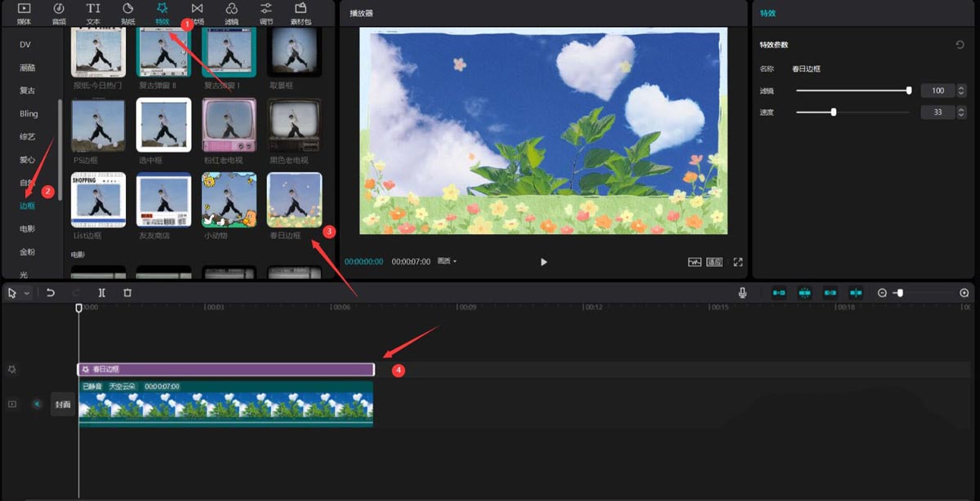Click the delete trash icon above timeline
Image resolution: width=980 pixels, height=501 pixels.
coord(127,293)
